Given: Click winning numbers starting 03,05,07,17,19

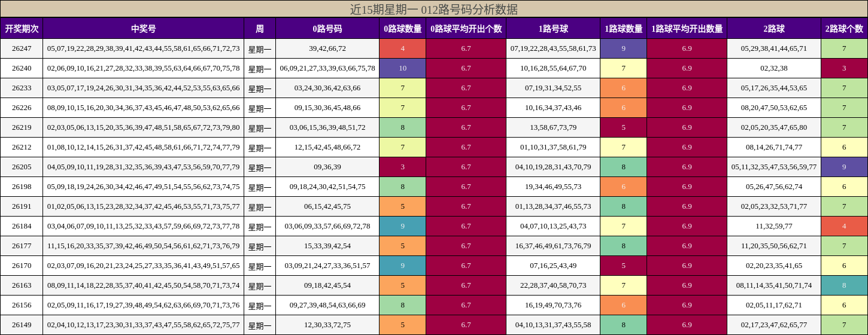Looking at the screenshot, I should coord(144,88).
